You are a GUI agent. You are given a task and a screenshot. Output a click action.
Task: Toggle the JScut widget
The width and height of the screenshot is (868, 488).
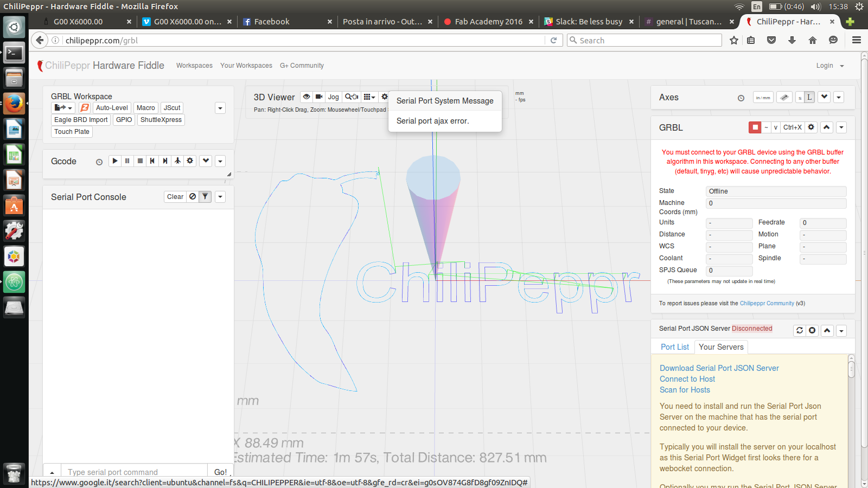(172, 108)
